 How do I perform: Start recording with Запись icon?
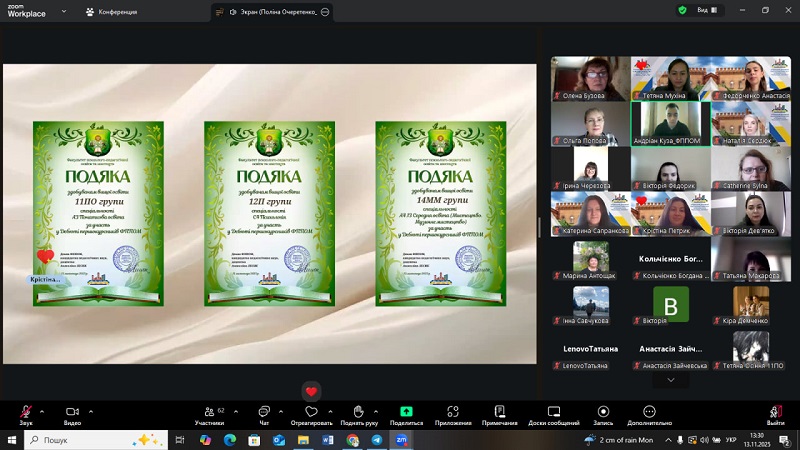pos(603,413)
